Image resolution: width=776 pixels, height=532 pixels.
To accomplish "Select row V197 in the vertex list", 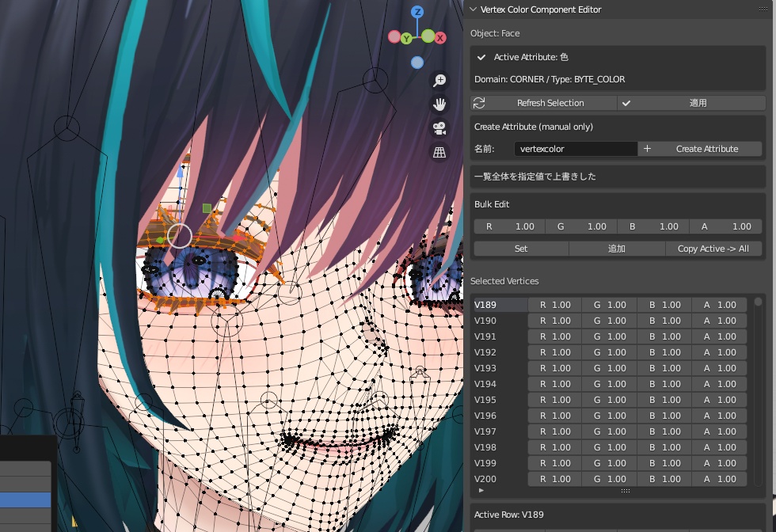I will click(495, 431).
